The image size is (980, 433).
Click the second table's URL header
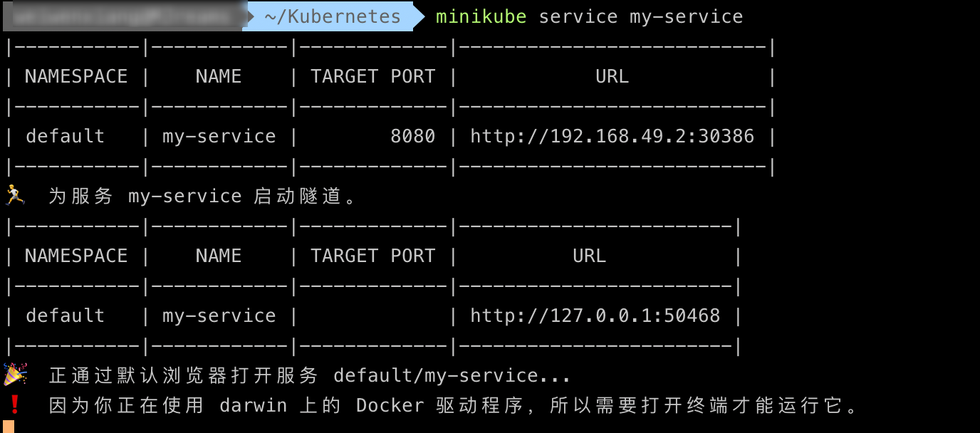(x=589, y=256)
